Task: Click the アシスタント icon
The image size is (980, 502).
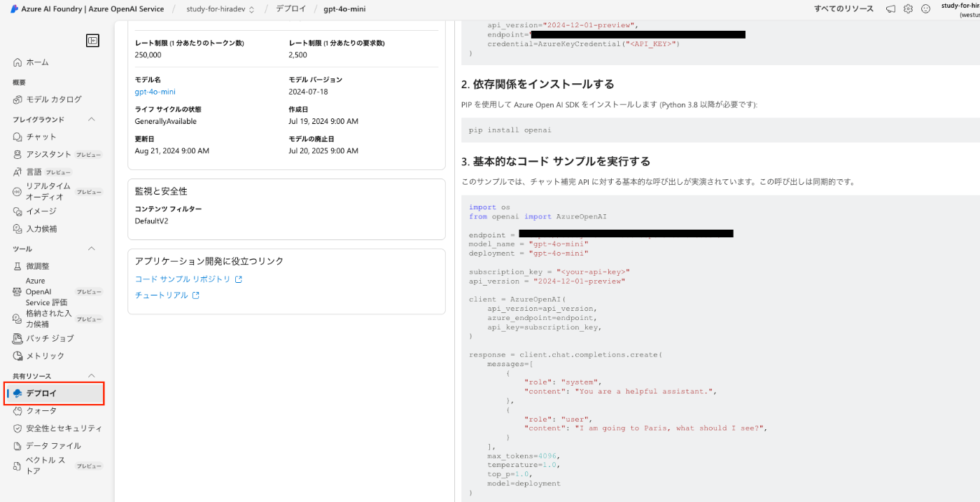Action: tap(17, 154)
